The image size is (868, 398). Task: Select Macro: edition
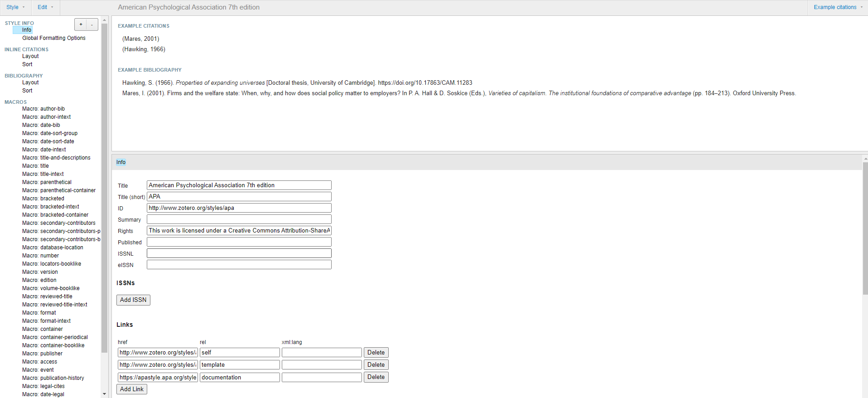tap(39, 280)
